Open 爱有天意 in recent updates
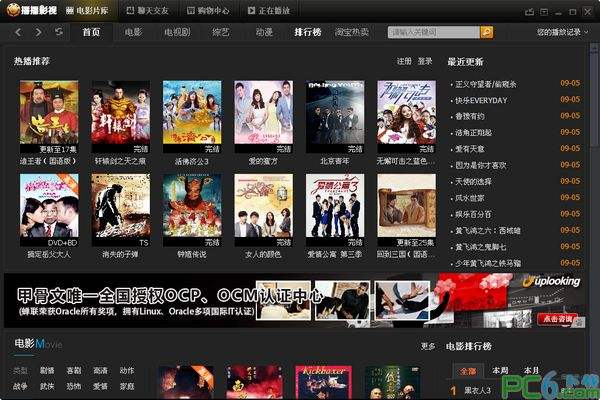Image resolution: width=600 pixels, height=400 pixels. pyautogui.click(x=470, y=149)
